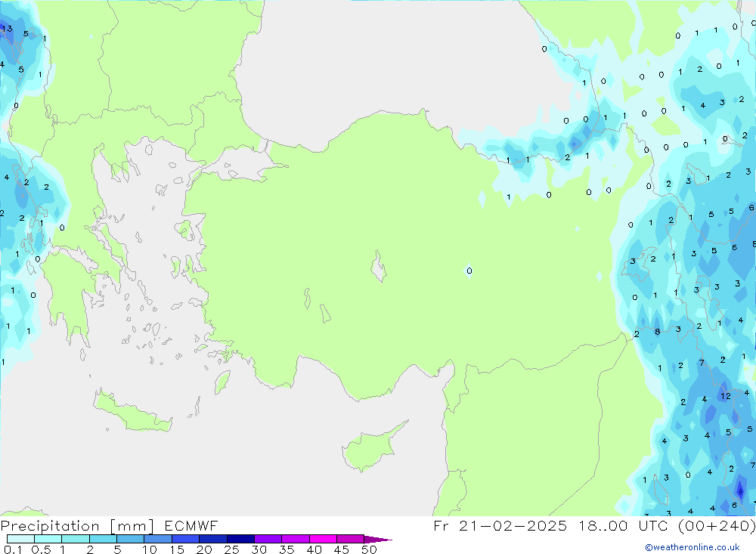This screenshot has height=554, width=756.
Task: Select the lightest 0.1–0.5 mm legend swatch
Action: click(20, 539)
